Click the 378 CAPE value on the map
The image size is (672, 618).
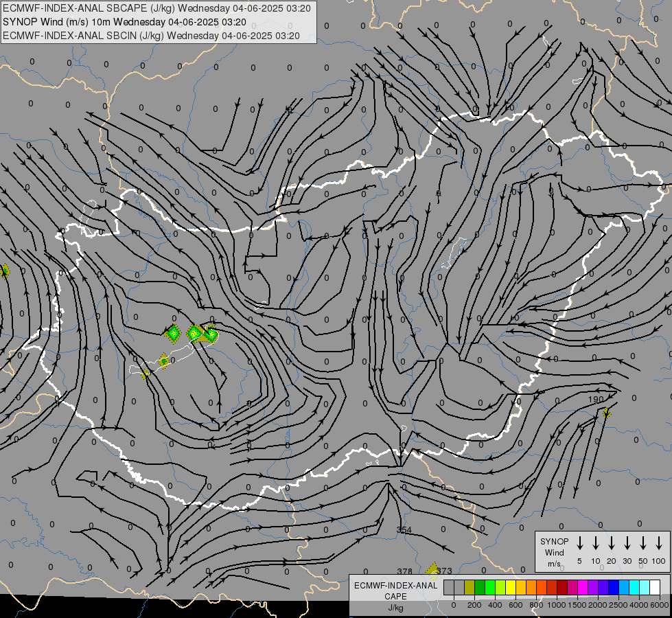[404, 571]
